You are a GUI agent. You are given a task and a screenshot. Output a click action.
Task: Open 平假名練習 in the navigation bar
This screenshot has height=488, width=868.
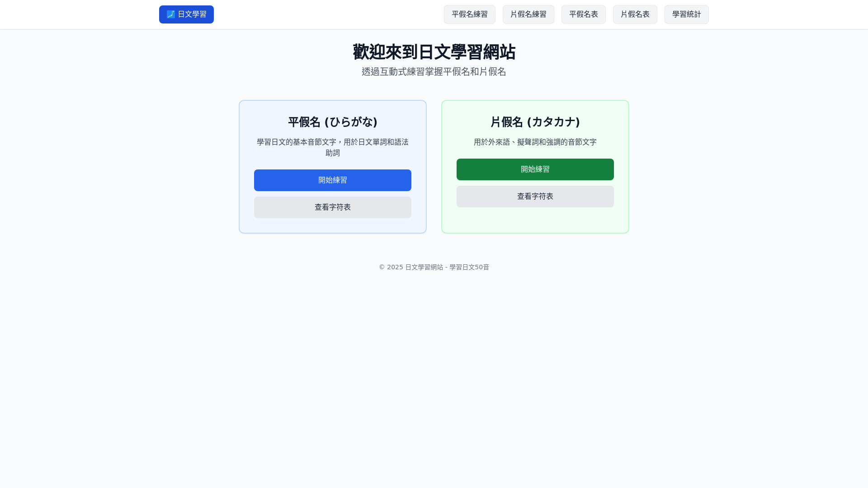click(x=470, y=14)
